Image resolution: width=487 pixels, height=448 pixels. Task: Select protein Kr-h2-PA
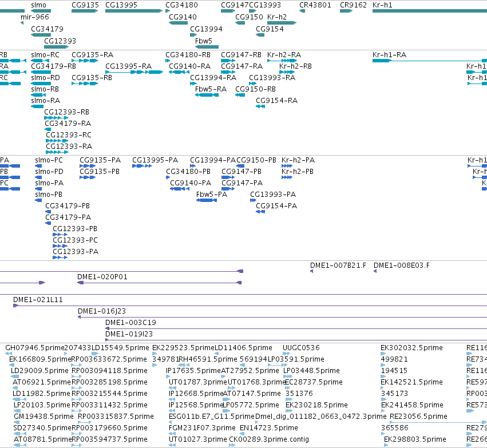[x=298, y=160]
